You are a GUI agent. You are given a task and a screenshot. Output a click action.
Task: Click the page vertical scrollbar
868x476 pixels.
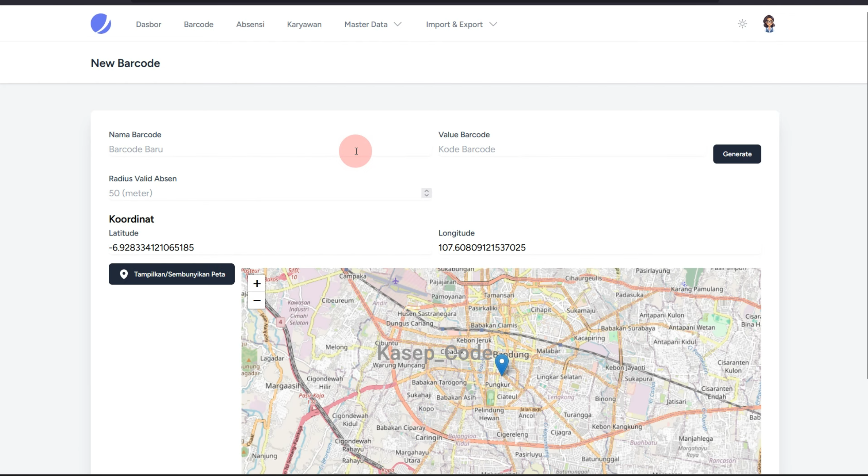(866, 195)
